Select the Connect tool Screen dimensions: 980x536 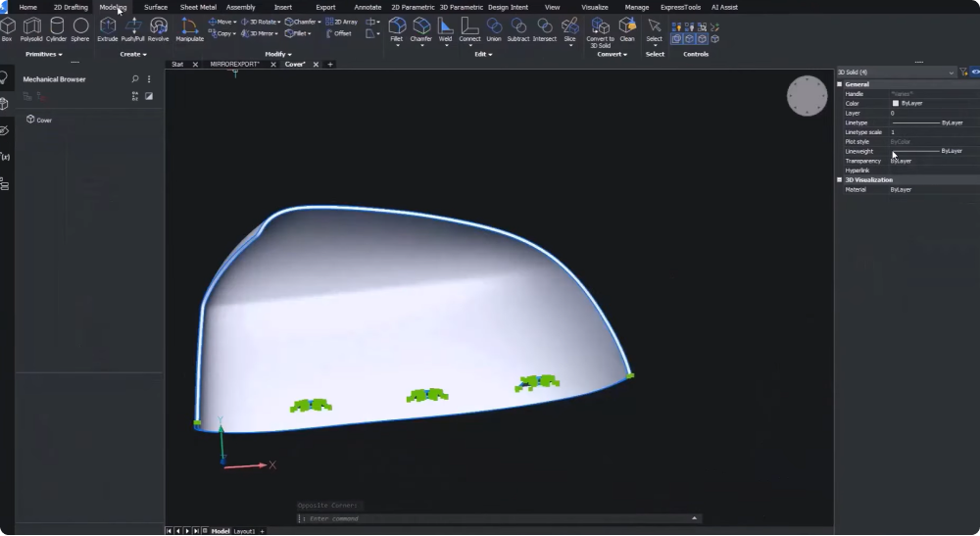point(469,30)
